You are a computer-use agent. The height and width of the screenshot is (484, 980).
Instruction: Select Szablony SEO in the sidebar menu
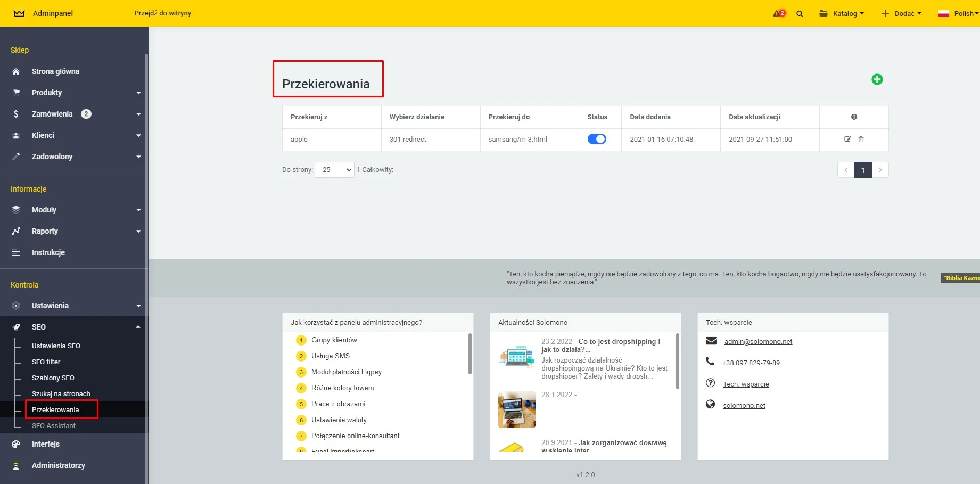[x=53, y=378]
